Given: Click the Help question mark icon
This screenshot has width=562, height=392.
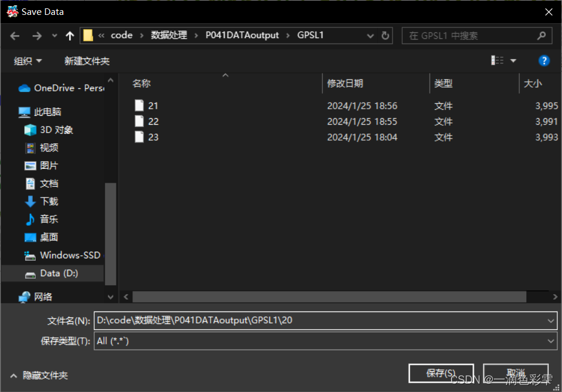Looking at the screenshot, I should [544, 60].
